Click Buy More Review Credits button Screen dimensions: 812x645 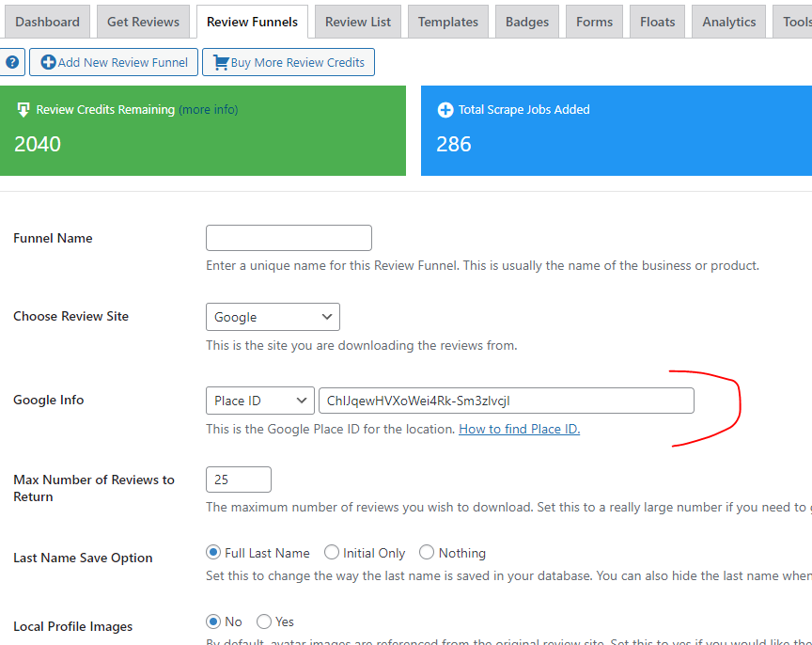(x=289, y=62)
